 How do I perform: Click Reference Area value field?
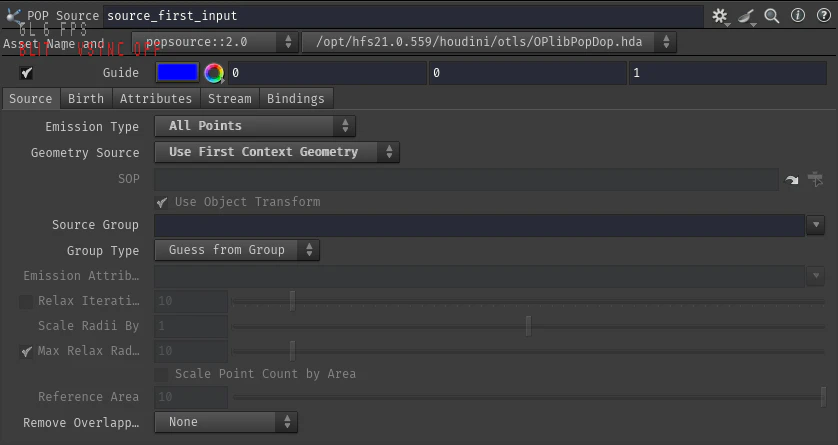(191, 397)
